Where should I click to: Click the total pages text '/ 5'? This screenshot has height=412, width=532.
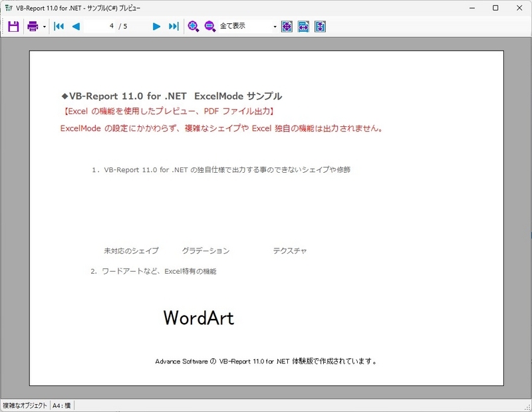[123, 26]
